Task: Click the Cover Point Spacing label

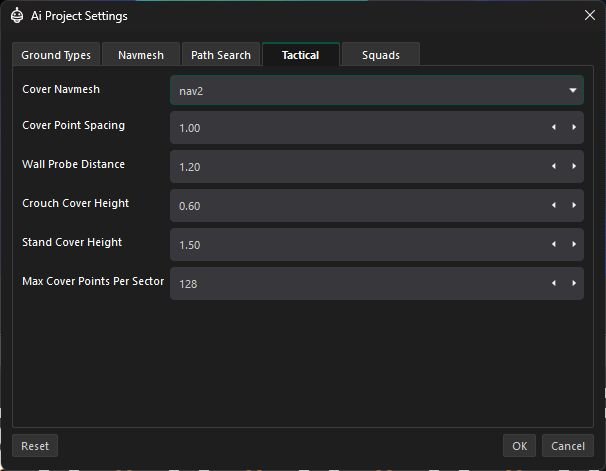Action: [73, 125]
